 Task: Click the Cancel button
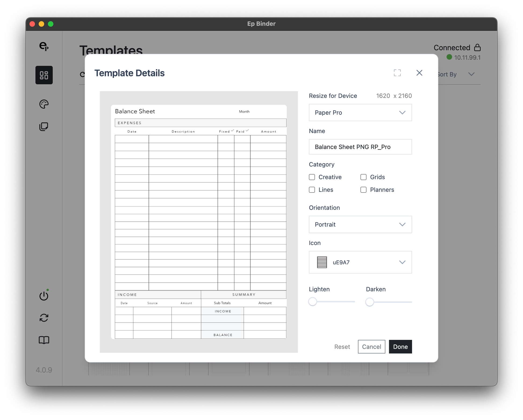tap(371, 347)
